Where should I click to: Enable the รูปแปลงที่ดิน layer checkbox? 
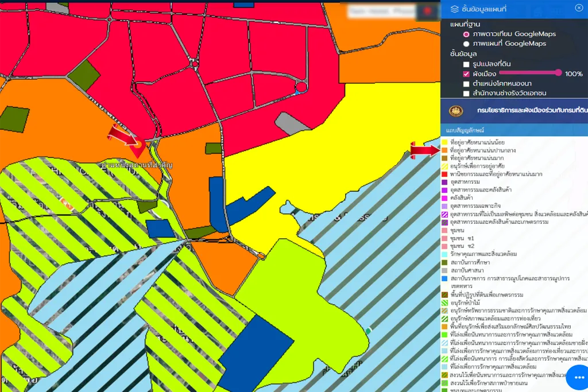click(467, 64)
